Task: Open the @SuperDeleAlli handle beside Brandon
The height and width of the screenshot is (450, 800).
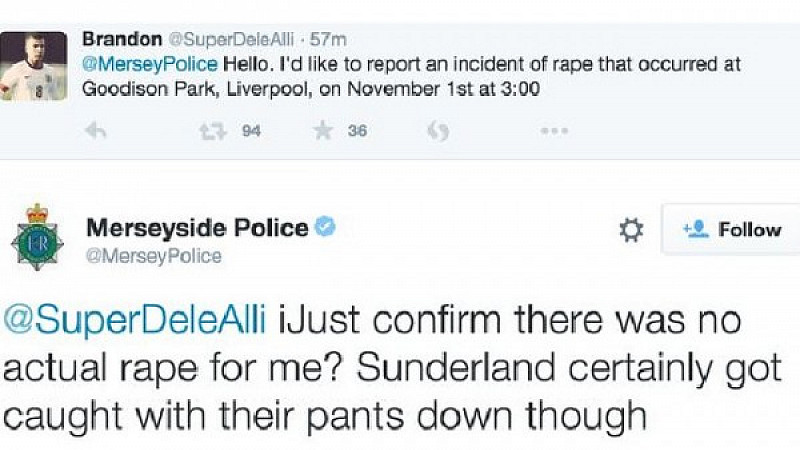Action: click(x=231, y=39)
